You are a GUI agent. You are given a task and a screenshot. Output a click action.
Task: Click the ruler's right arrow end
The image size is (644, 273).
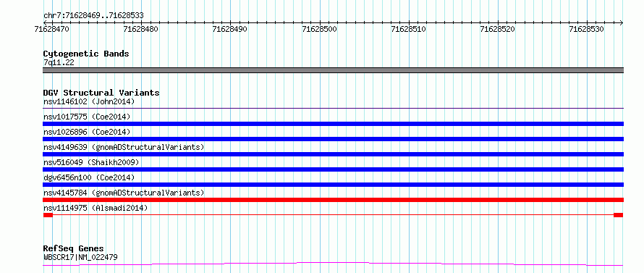(x=621, y=22)
